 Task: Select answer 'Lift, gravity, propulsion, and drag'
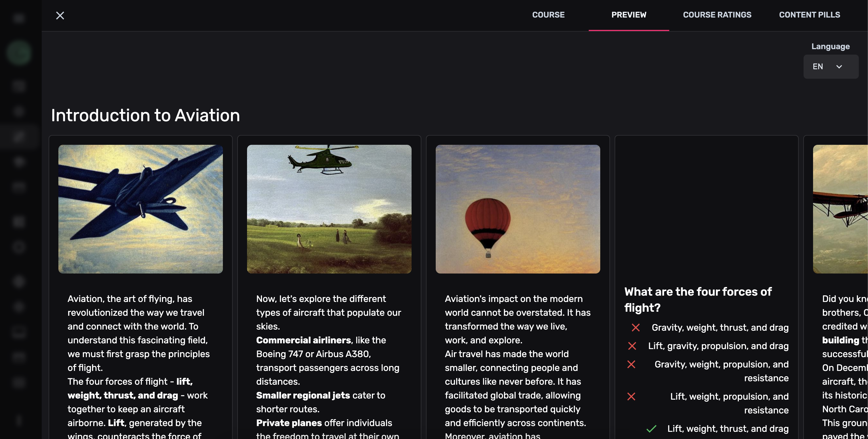pos(718,346)
